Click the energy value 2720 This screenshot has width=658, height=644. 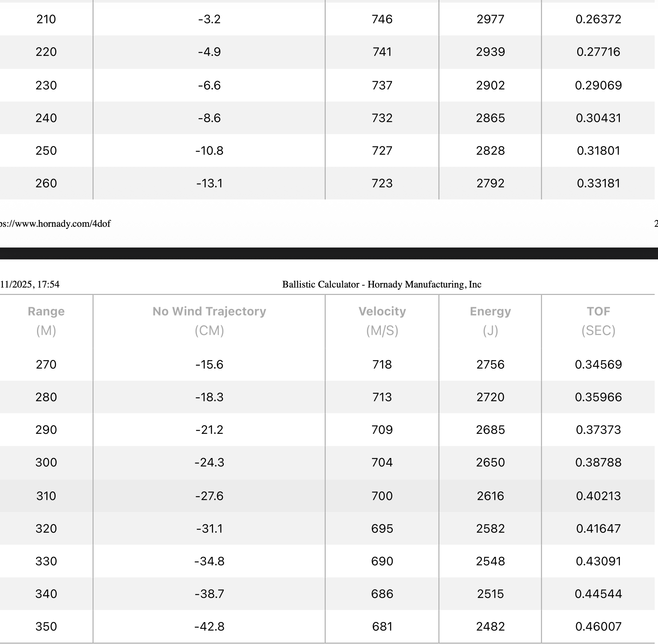490,397
